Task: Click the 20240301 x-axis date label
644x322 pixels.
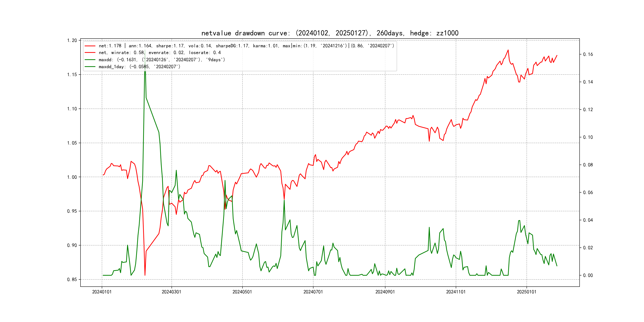Action: [171, 292]
